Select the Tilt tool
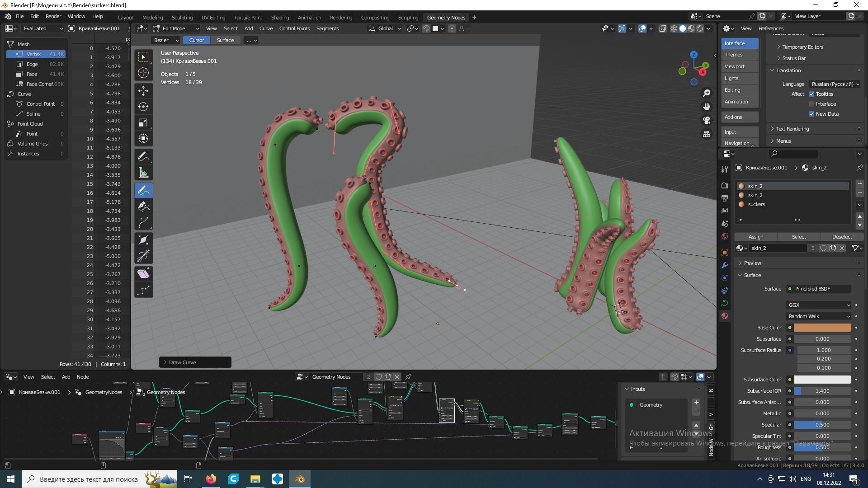This screenshot has height=488, width=868. [x=143, y=256]
